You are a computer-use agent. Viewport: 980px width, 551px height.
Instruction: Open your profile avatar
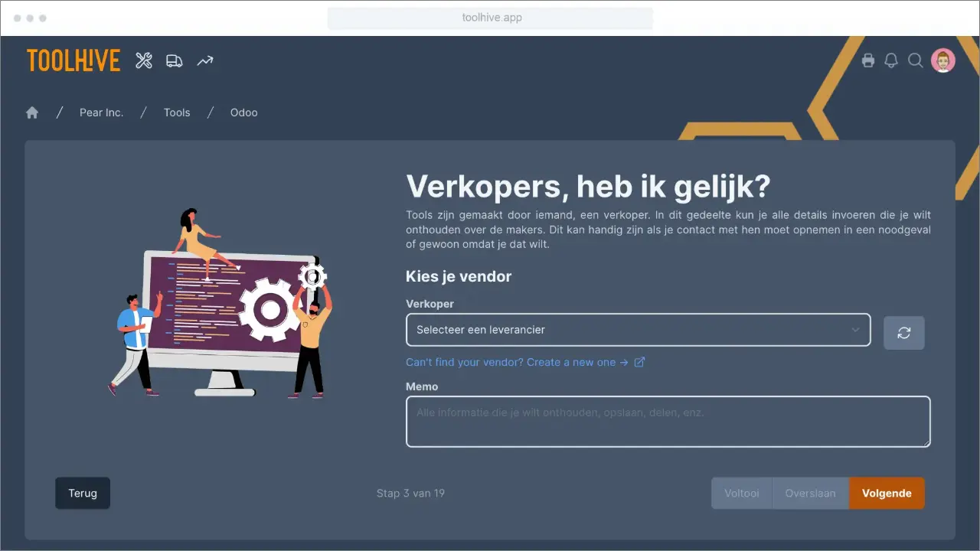point(943,60)
